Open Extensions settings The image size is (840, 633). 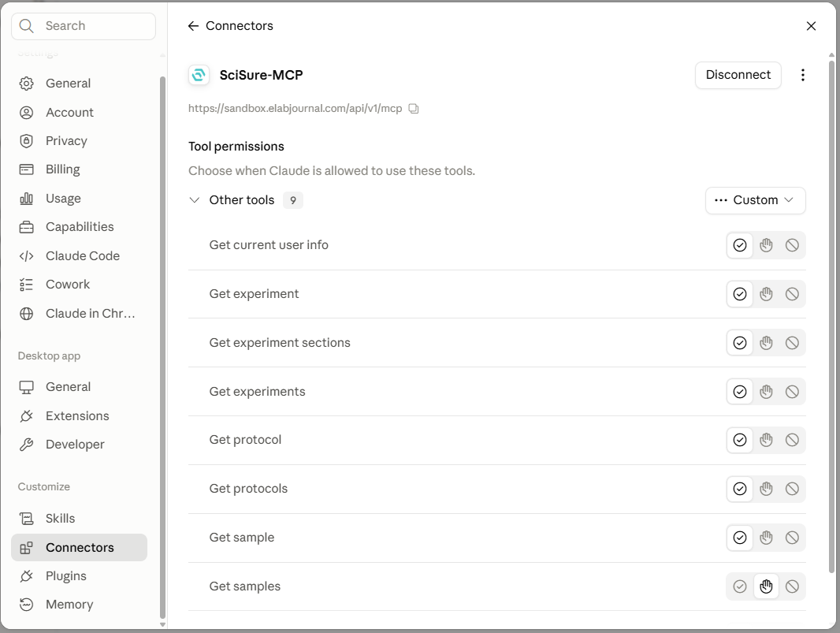click(80, 416)
